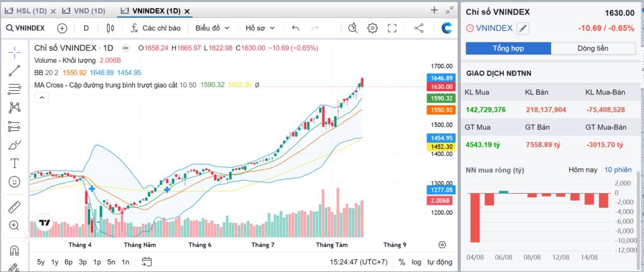The height and width of the screenshot is (272, 644).
Task: Change the candlestick chart style
Action: click(x=111, y=28)
